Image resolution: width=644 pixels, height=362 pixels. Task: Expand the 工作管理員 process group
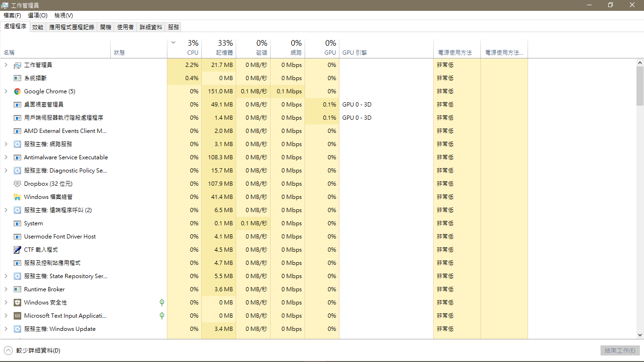click(6, 65)
